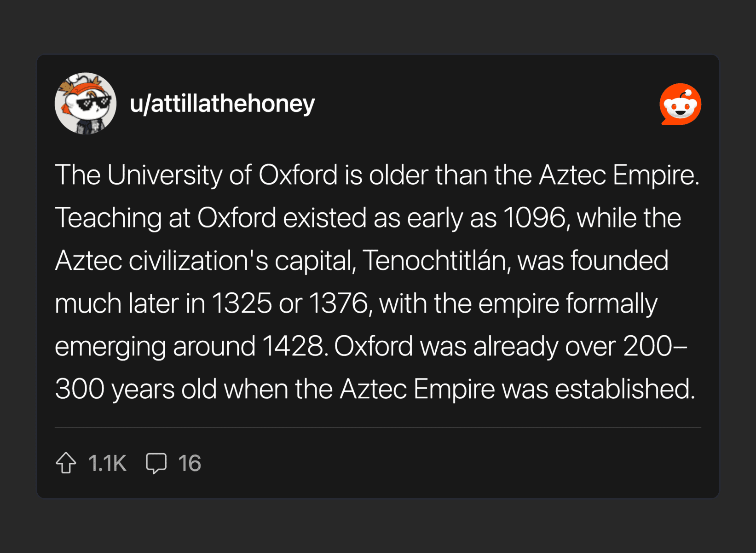
Task: Click the 1.1K upvote count
Action: click(x=107, y=463)
